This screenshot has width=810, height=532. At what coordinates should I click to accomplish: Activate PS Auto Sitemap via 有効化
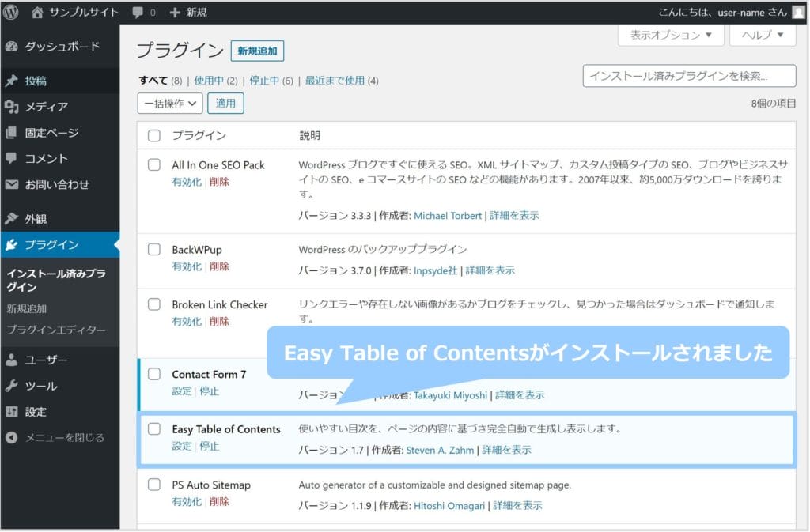click(187, 501)
